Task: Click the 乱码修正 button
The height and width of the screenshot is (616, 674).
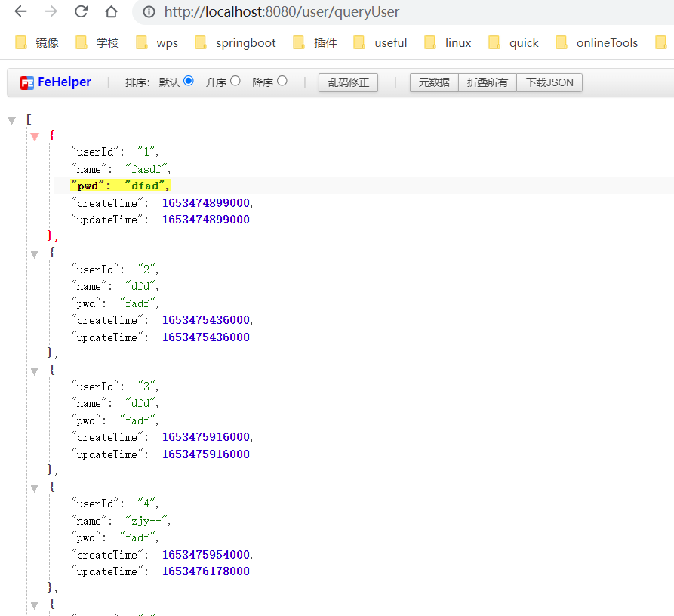Action: pyautogui.click(x=348, y=82)
